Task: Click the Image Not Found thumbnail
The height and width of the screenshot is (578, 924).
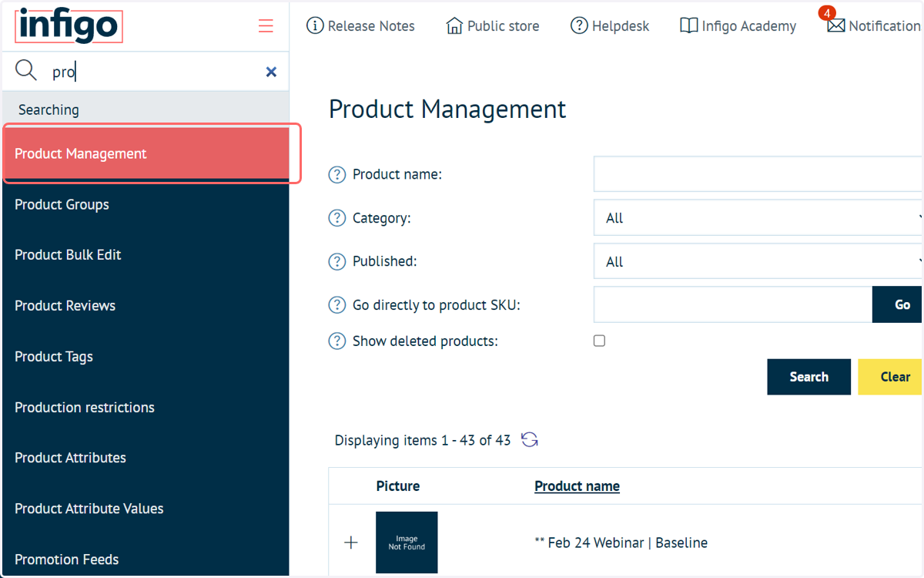Action: coord(407,543)
